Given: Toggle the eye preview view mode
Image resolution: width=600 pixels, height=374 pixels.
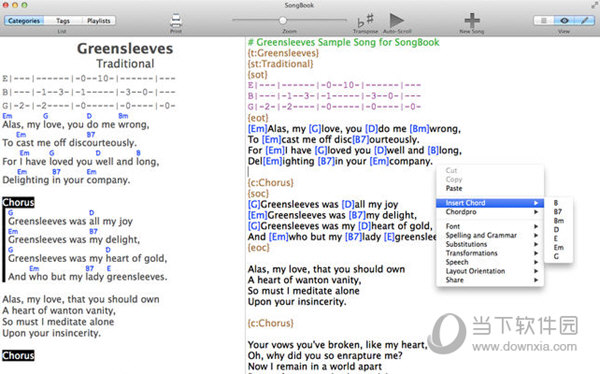Looking at the screenshot, I should [564, 21].
